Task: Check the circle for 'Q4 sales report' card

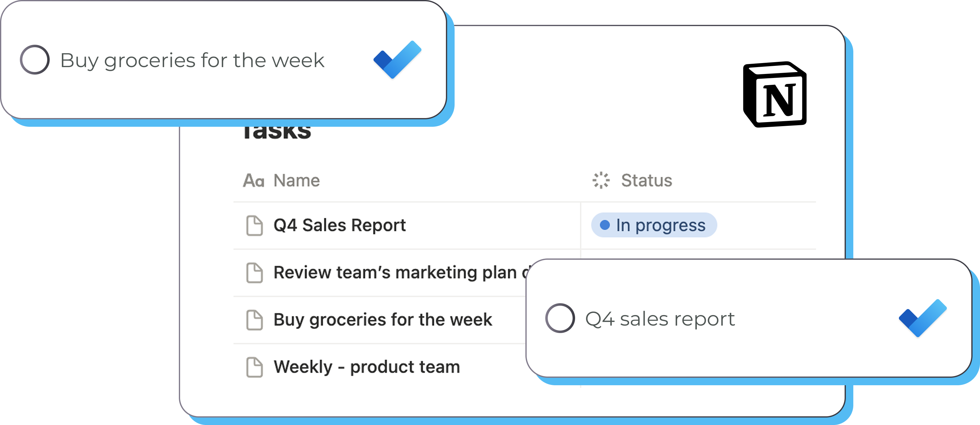Action: [560, 318]
